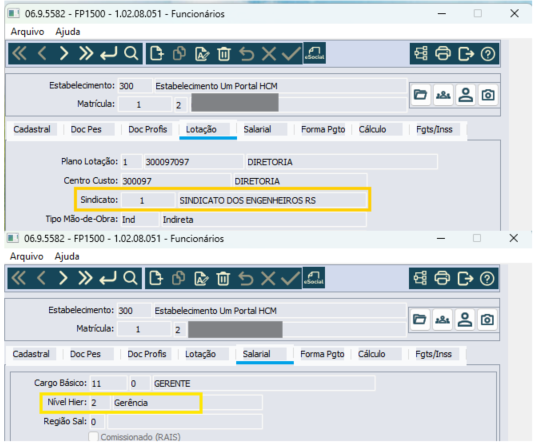The width and height of the screenshot is (536, 446).
Task: Click trash delete icon in top window
Action: coord(224,54)
